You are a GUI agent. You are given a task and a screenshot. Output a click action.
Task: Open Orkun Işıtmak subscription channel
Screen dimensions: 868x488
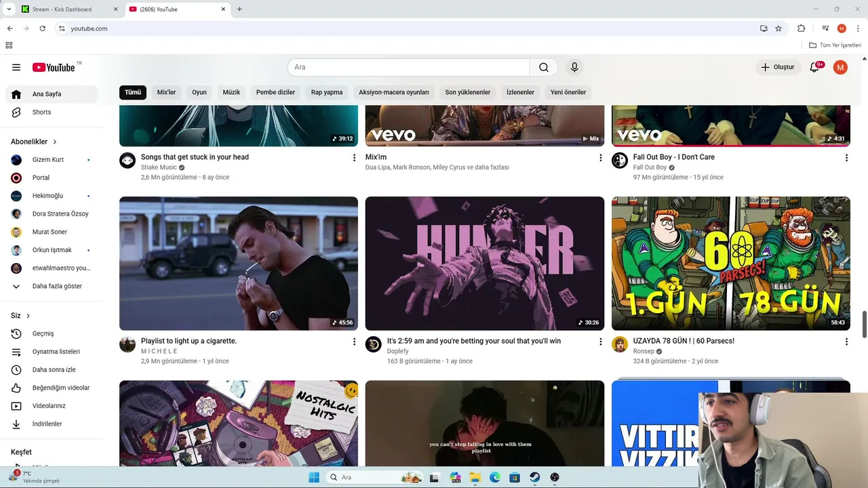pos(52,250)
